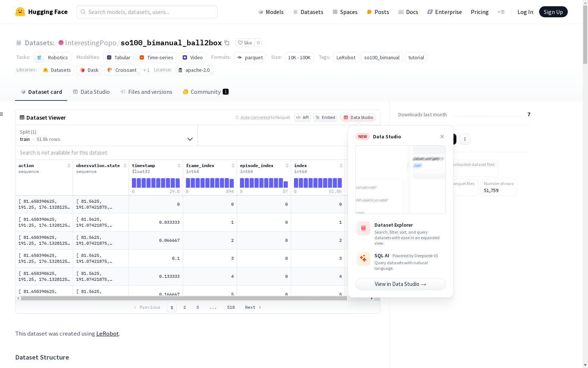
Task: Close the Data Studio popup
Action: pos(442,137)
